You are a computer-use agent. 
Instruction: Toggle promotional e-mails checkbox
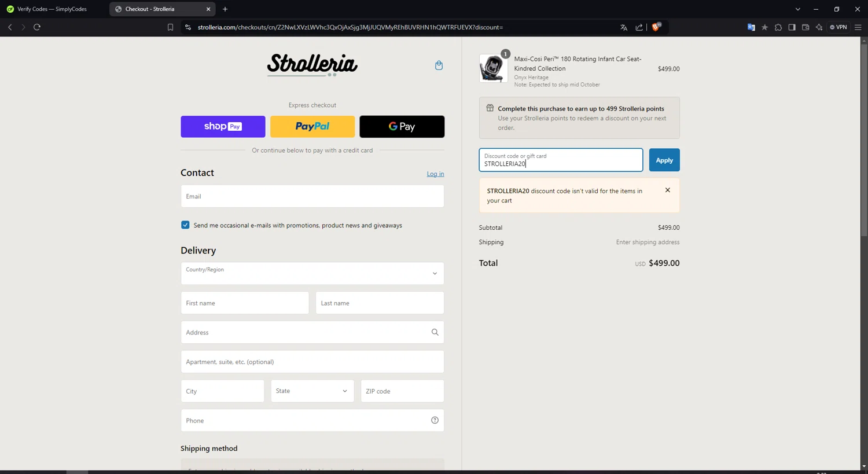(185, 225)
